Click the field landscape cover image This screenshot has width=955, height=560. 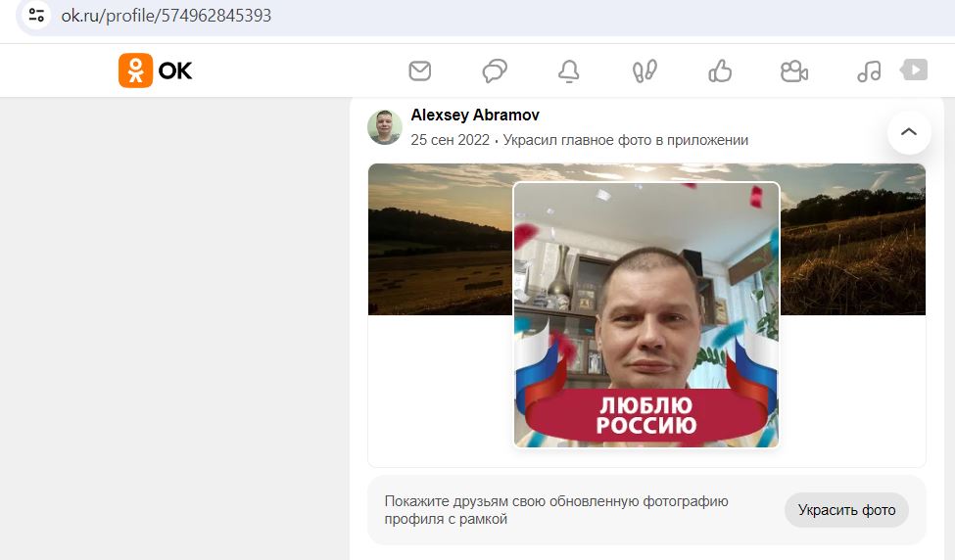tap(440, 239)
